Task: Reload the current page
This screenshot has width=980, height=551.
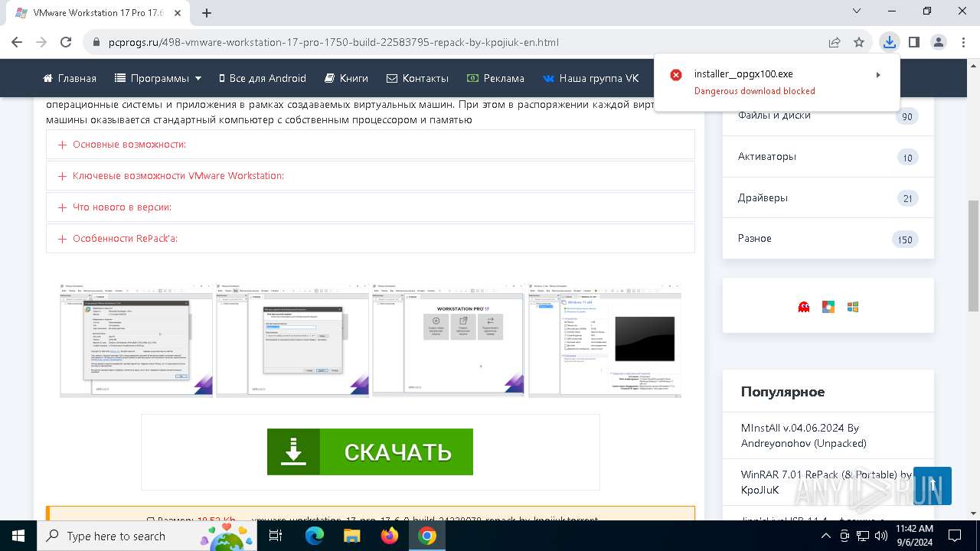Action: tap(66, 42)
